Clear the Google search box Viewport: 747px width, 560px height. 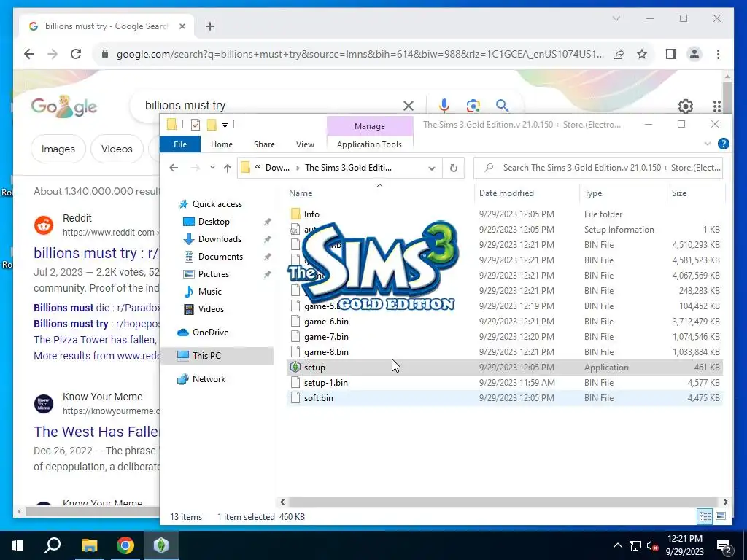409,105
